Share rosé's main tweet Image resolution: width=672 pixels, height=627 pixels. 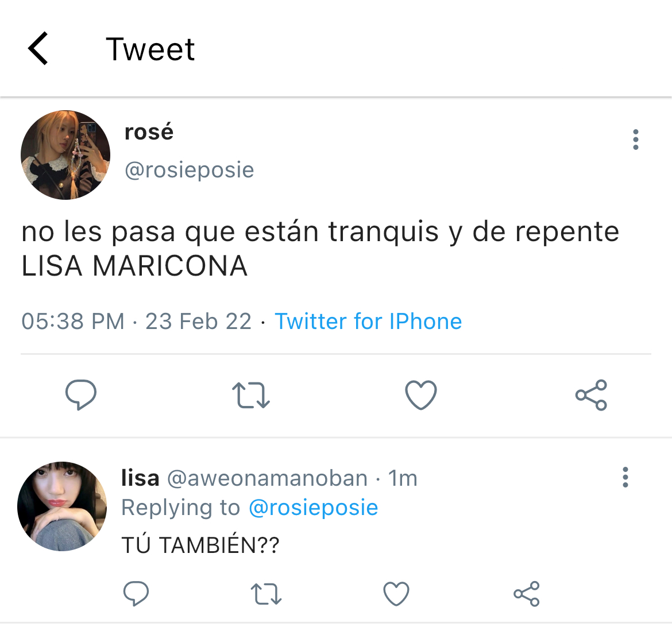coord(591,394)
